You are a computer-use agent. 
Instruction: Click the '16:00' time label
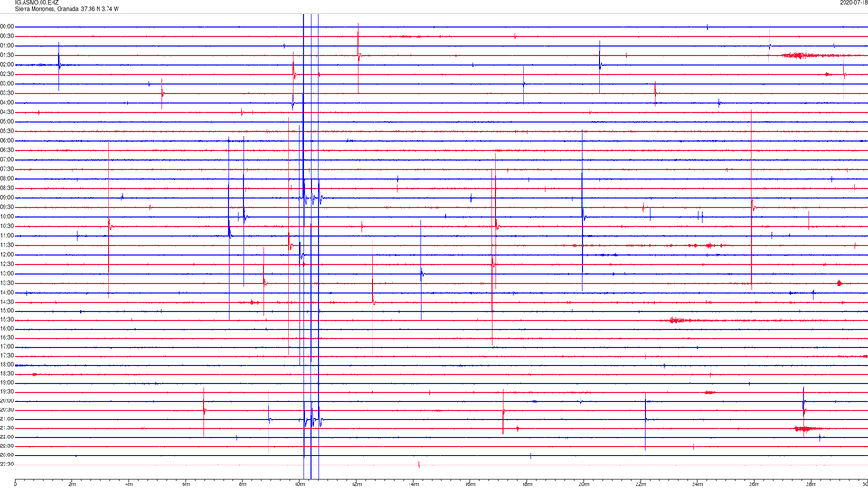click(x=7, y=329)
